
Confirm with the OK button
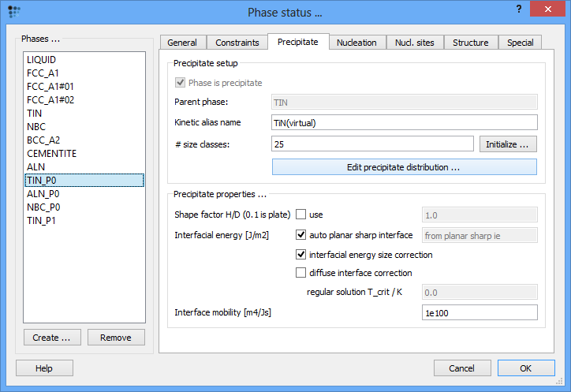526,368
